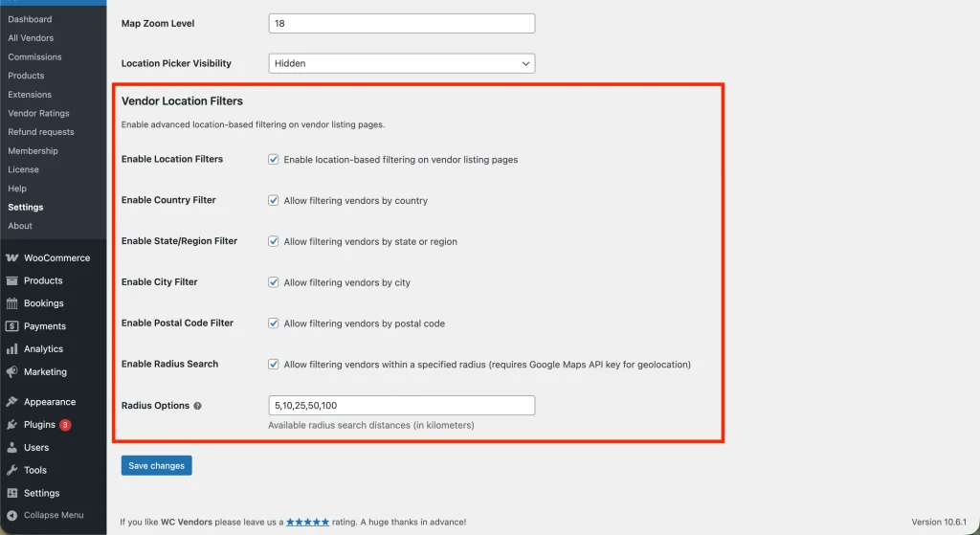The height and width of the screenshot is (535, 980).
Task: Click the Bookings calendar icon
Action: point(11,303)
